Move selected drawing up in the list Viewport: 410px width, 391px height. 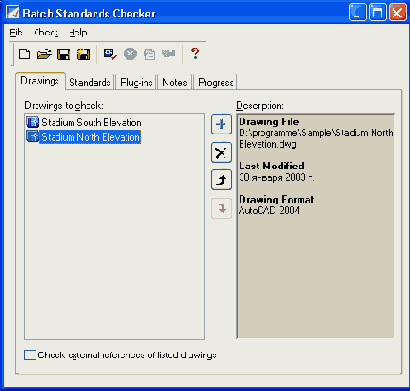[221, 180]
